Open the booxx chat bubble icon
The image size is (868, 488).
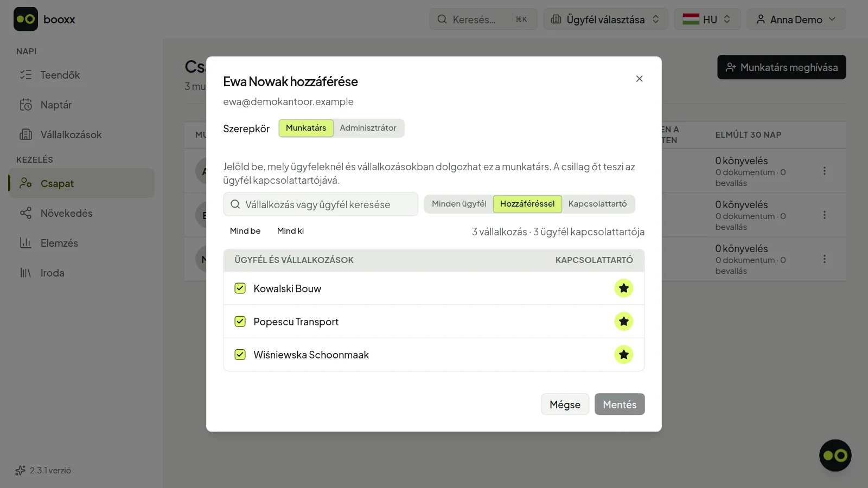pyautogui.click(x=835, y=455)
